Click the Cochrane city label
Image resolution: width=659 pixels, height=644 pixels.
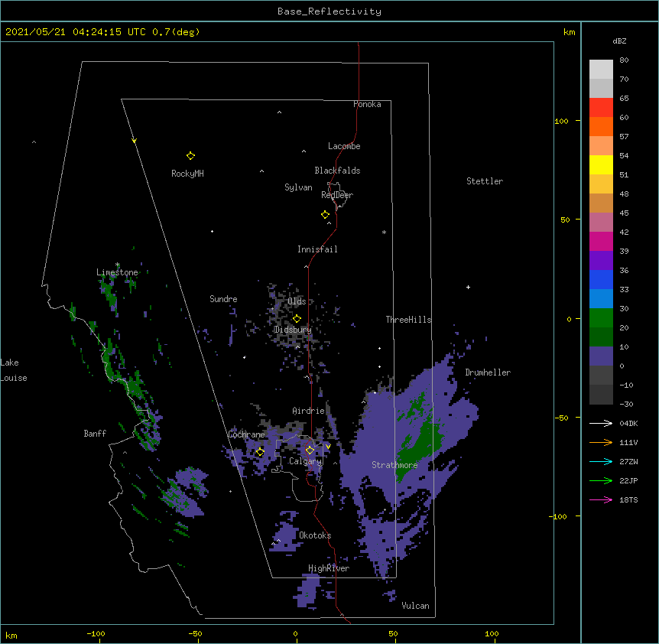pos(247,434)
